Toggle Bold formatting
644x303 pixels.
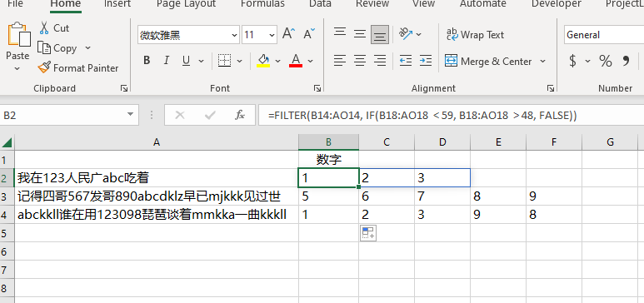pyautogui.click(x=147, y=61)
